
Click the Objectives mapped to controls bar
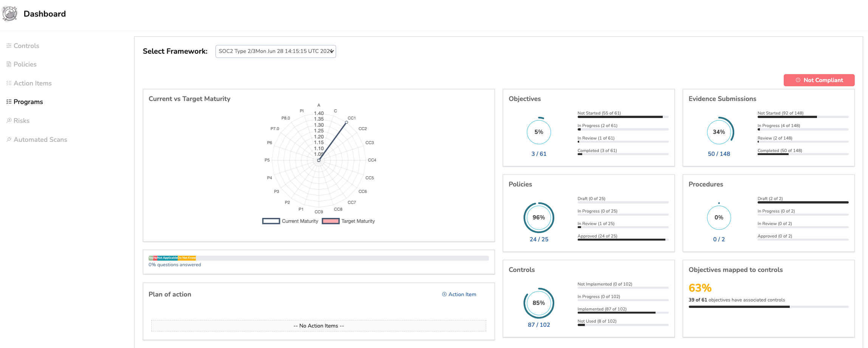point(768,307)
